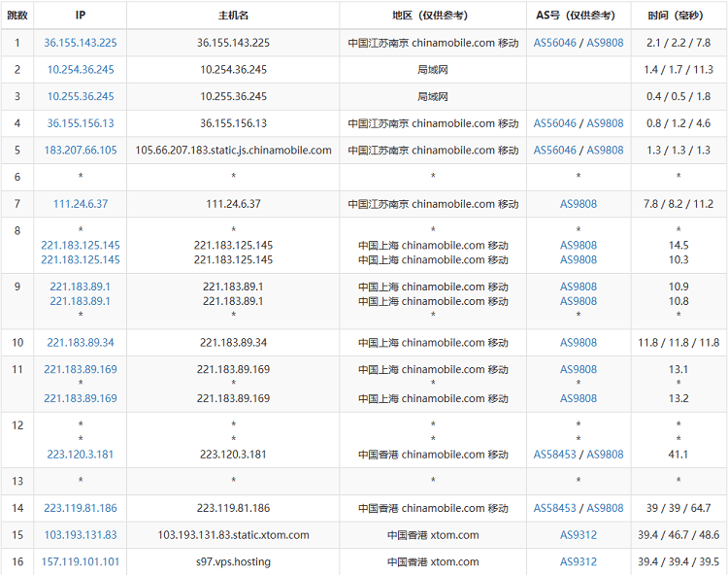Select the time value 7.8 / 8.2 / 11.2
728x575 pixels.
click(678, 204)
